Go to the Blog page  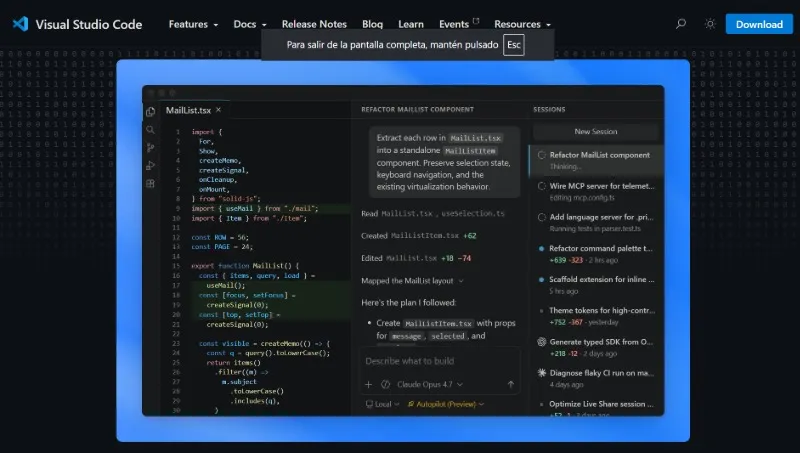click(x=372, y=24)
